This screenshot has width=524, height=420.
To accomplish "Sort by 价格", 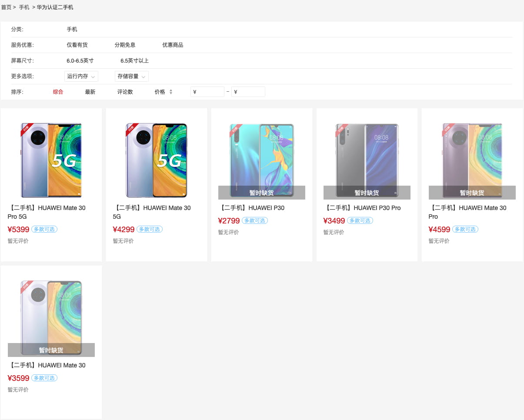I will [160, 92].
